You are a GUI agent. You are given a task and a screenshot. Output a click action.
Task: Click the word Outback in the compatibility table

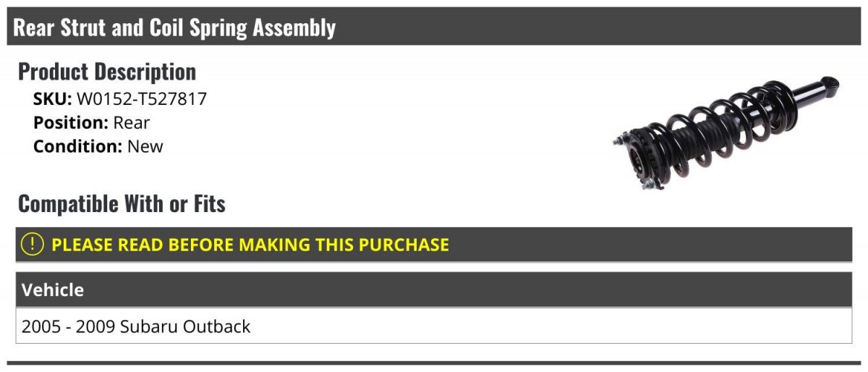pos(216,326)
